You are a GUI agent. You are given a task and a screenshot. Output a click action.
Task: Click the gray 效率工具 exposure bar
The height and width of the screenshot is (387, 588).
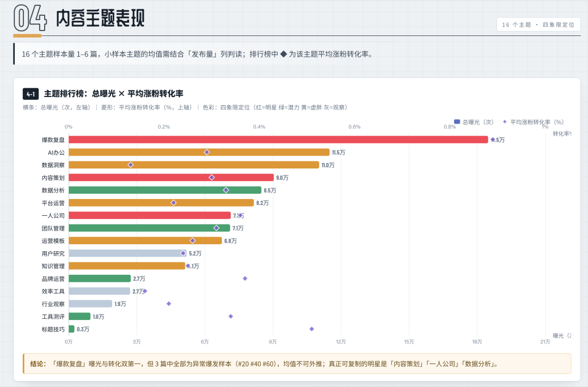click(100, 291)
